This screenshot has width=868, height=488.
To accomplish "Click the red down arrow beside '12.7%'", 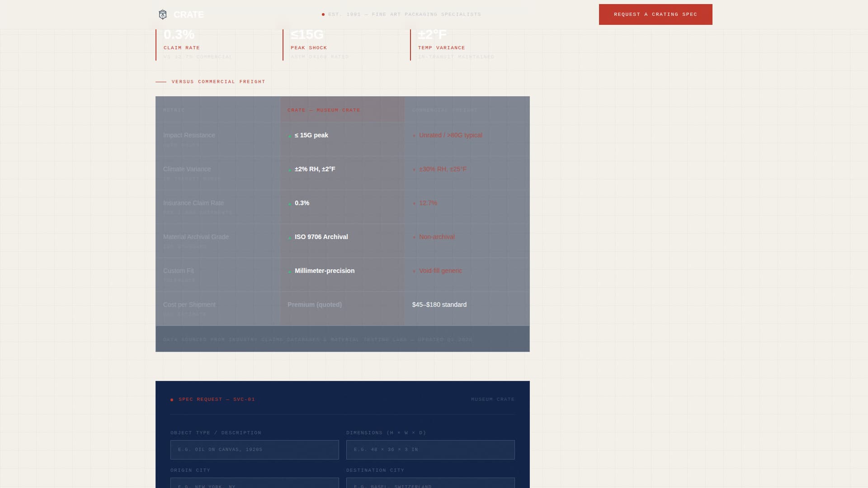I will click(x=414, y=203).
